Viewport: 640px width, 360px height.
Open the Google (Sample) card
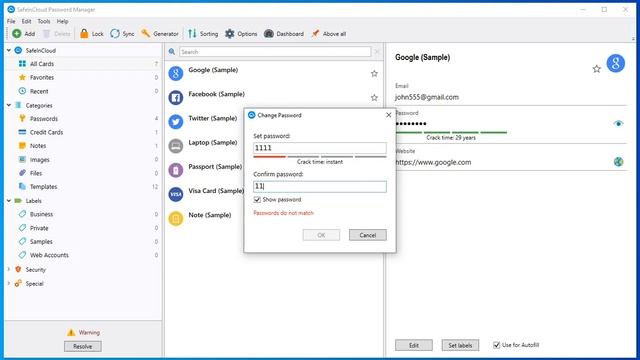point(273,73)
